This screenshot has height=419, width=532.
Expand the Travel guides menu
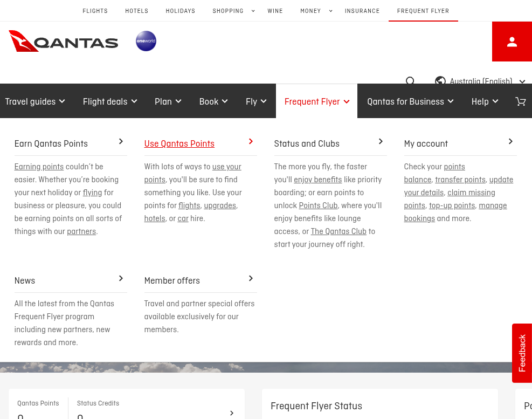[35, 101]
